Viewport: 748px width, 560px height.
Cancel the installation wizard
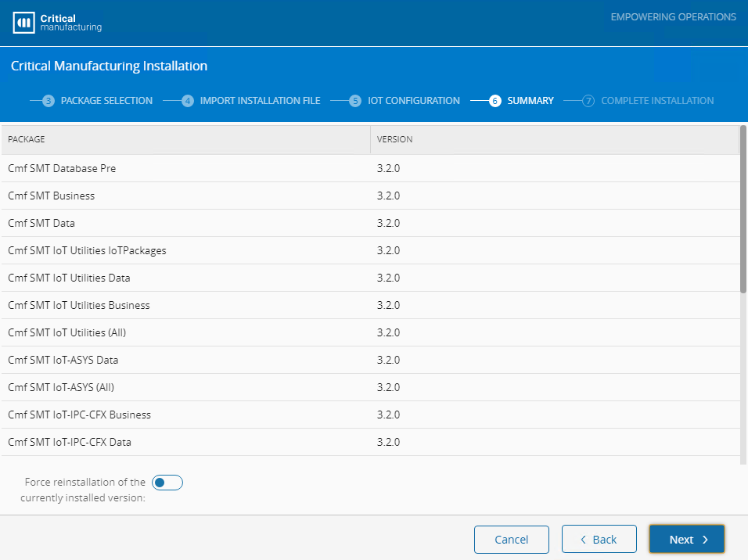coord(511,540)
